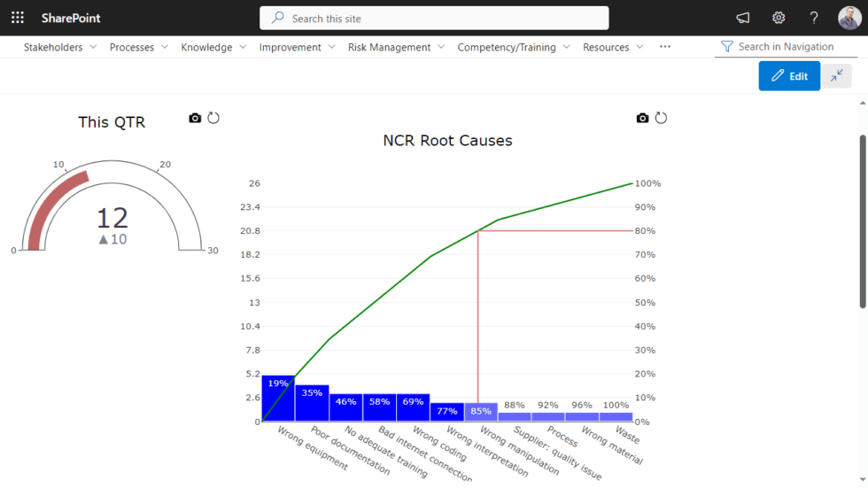
Task: Collapse the page with the shrink arrows button
Action: (x=836, y=76)
